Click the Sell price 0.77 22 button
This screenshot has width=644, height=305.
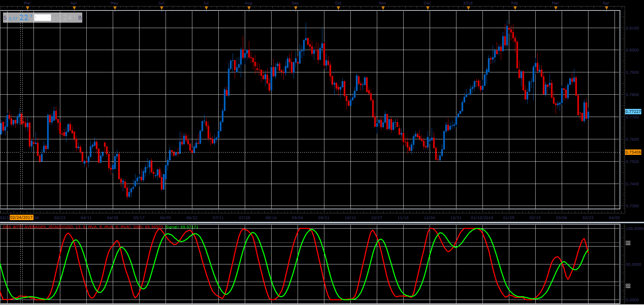tap(18, 18)
